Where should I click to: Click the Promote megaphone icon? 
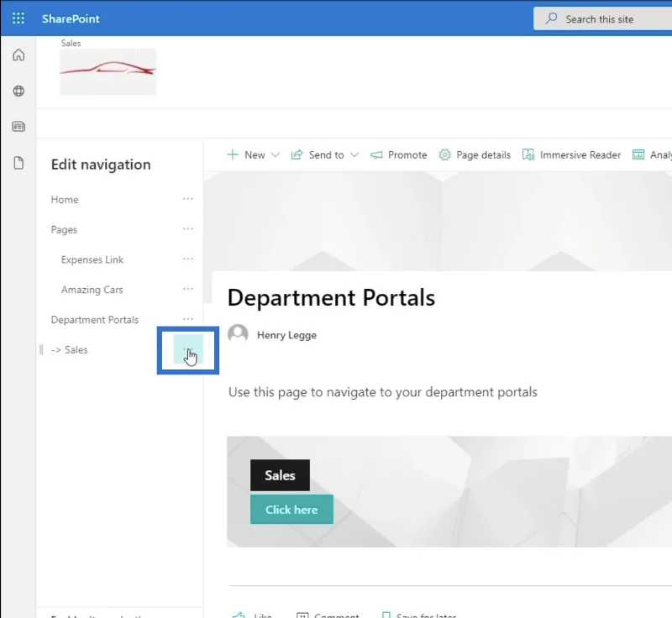pyautogui.click(x=376, y=155)
